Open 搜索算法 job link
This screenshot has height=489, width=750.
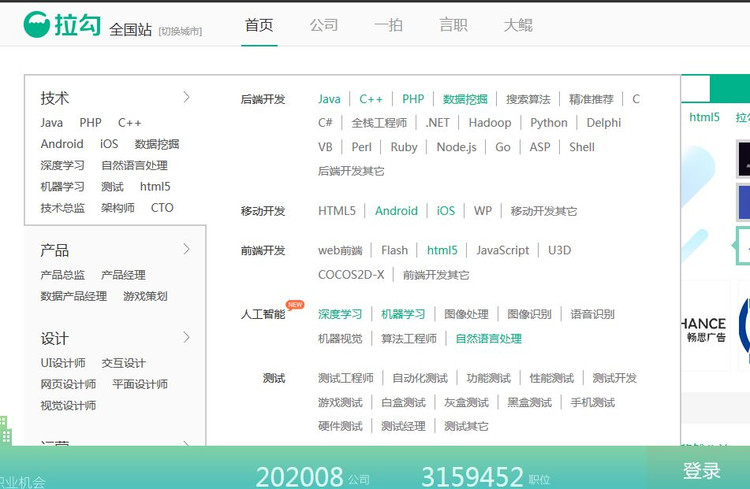point(528,99)
